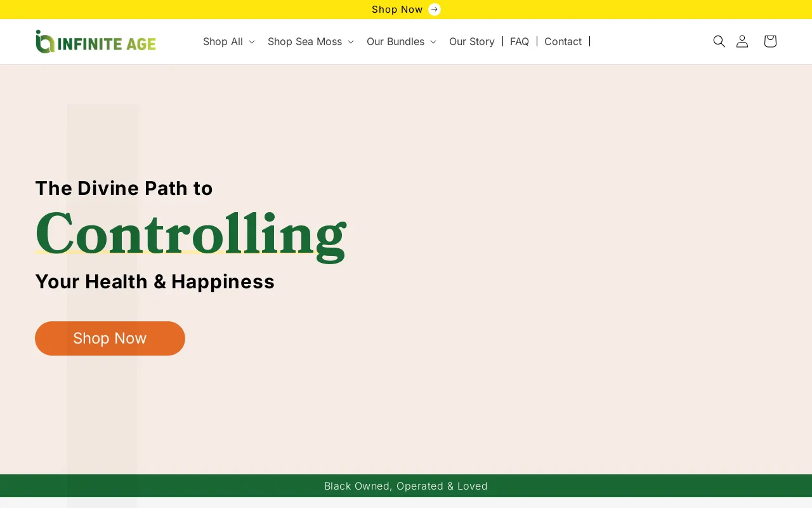Open the search magnifying glass icon
The width and height of the screenshot is (812, 508).
pyautogui.click(x=719, y=41)
